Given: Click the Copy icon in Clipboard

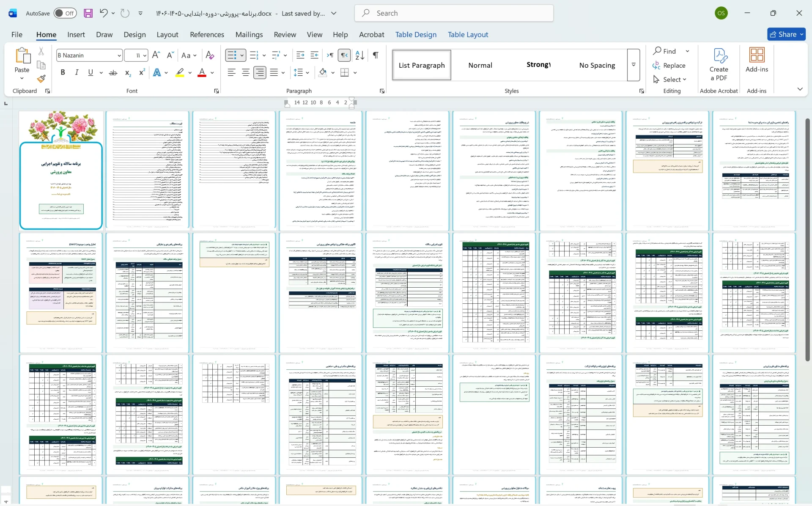Looking at the screenshot, I should (x=41, y=65).
